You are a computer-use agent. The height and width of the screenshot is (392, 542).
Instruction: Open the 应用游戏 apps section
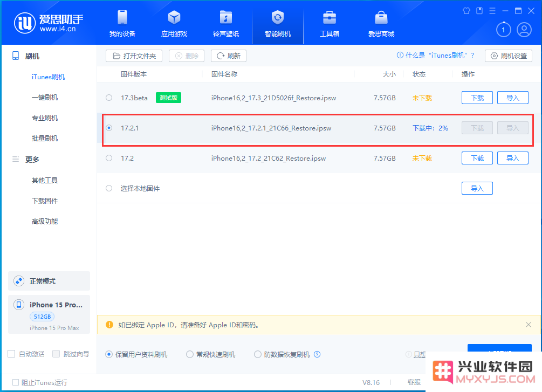click(x=174, y=24)
